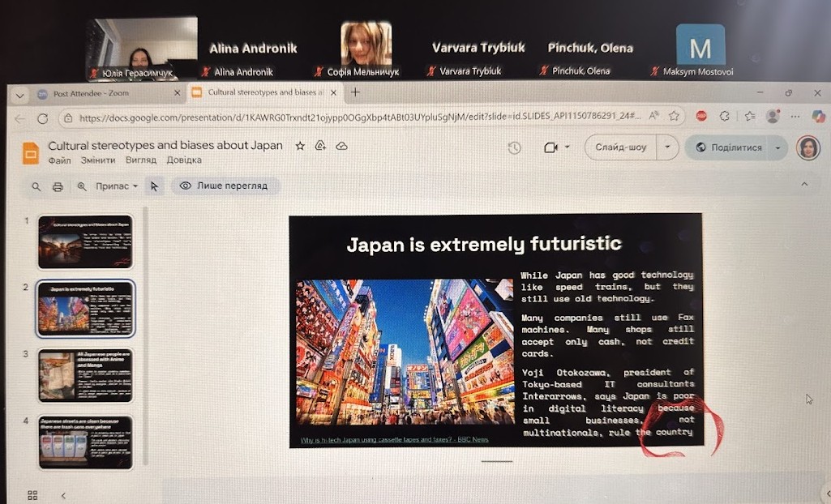The height and width of the screenshot is (504, 831).
Task: Open version history clock icon
Action: pyautogui.click(x=514, y=147)
